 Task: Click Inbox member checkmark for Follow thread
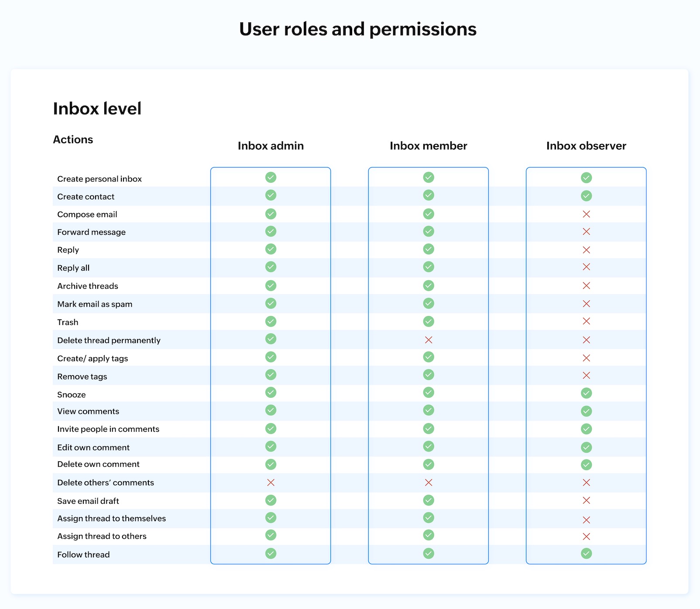pos(429,554)
